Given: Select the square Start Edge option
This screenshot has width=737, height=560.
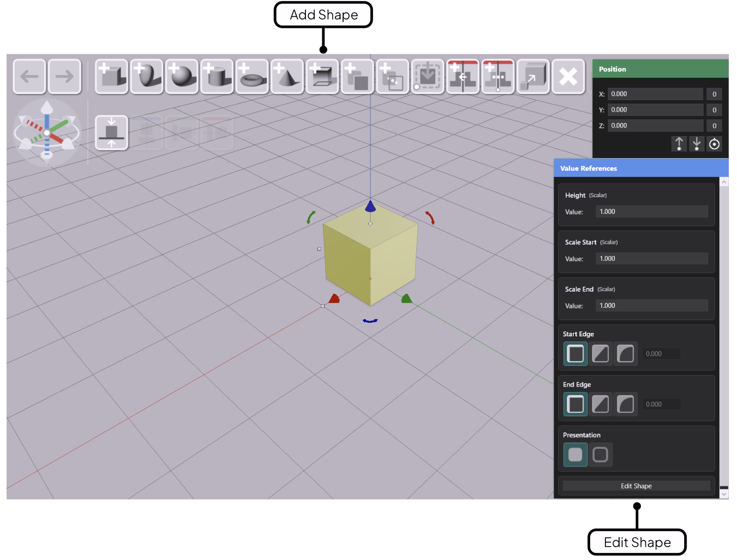Looking at the screenshot, I should [575, 354].
